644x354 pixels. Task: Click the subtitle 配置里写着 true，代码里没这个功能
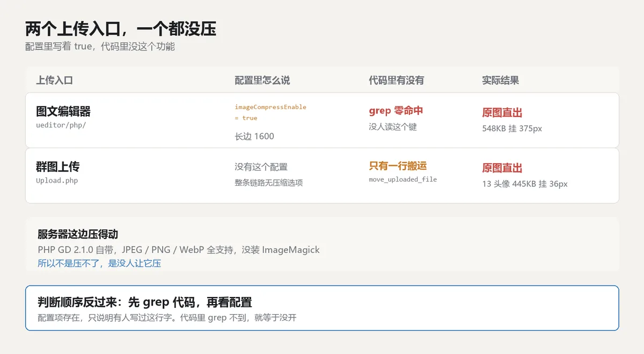point(100,47)
